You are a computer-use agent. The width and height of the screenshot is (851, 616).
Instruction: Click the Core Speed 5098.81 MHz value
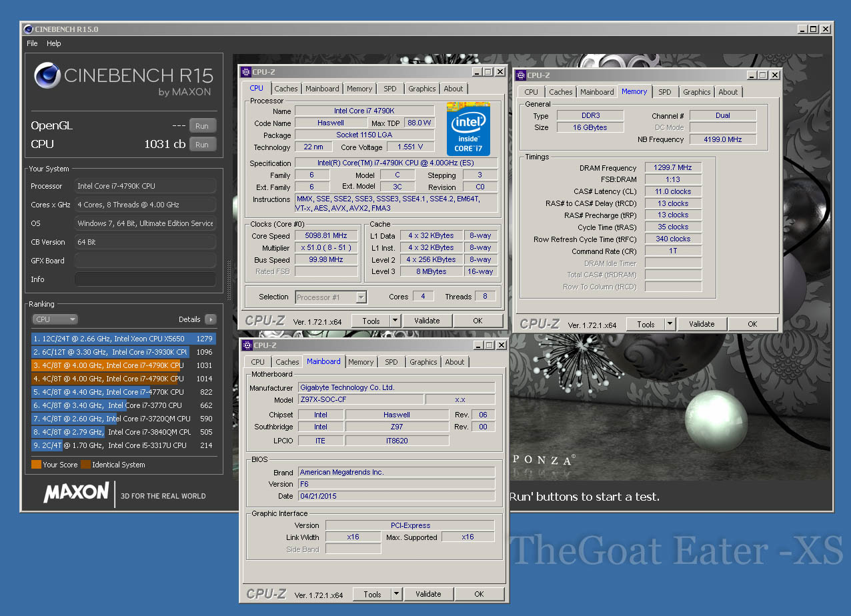[x=327, y=236]
